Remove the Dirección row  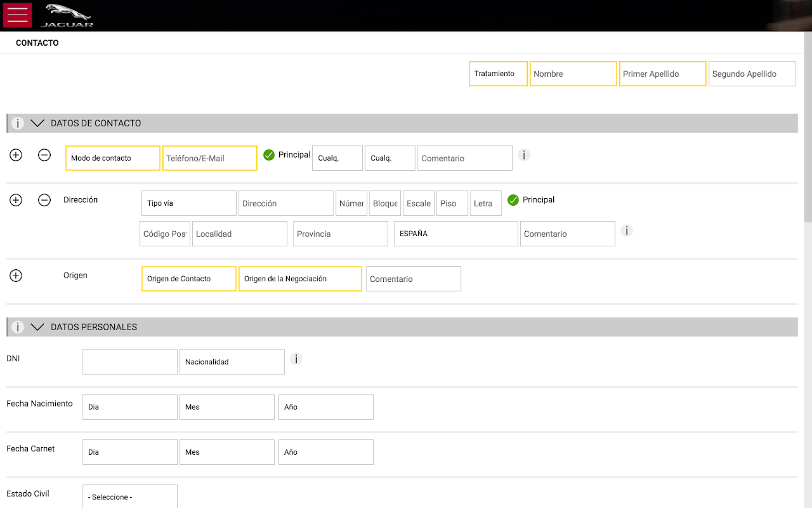[x=44, y=200]
